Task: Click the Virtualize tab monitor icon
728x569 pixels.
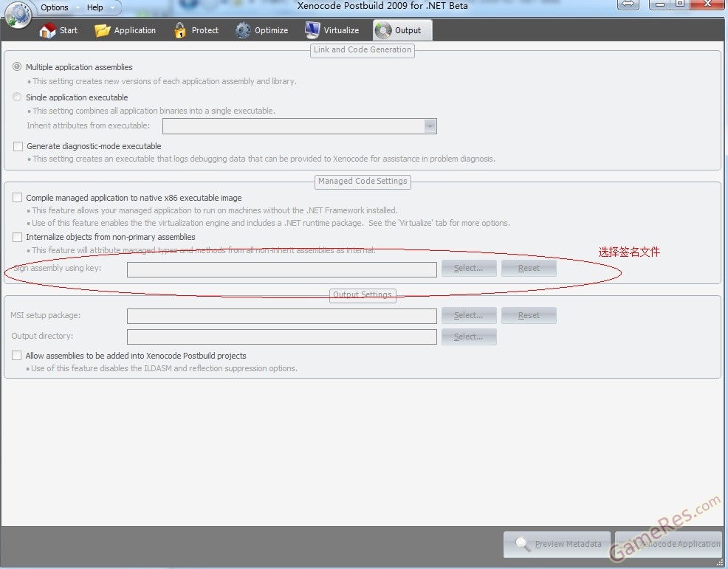Action: tap(312, 30)
